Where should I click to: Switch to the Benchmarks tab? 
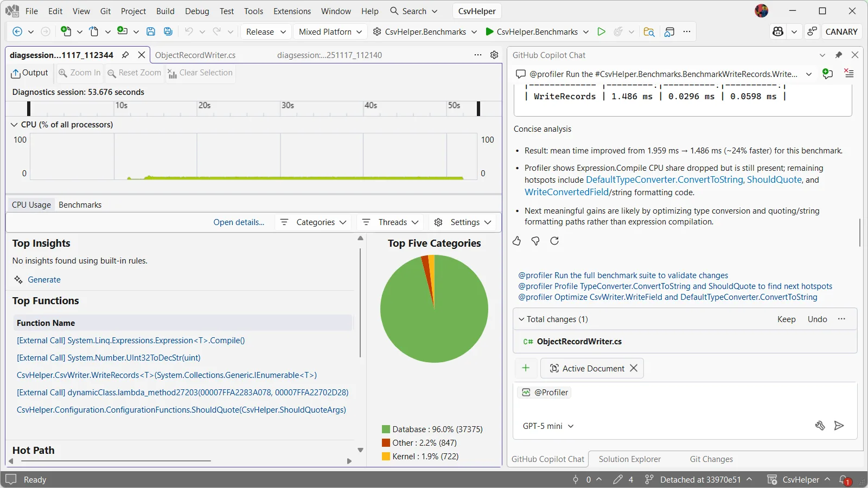click(x=80, y=205)
